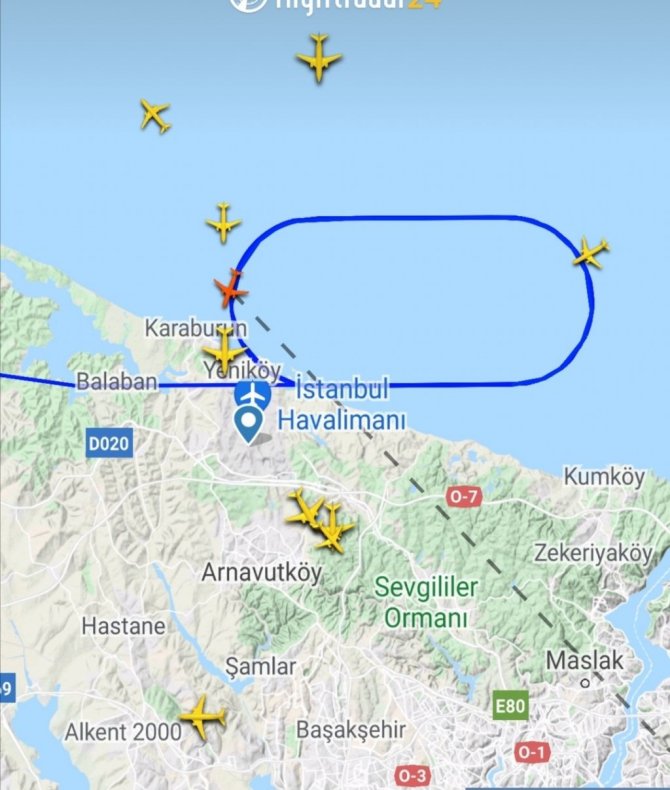
Task: Click the Flightradar24 logo at the top
Action: (336, 5)
